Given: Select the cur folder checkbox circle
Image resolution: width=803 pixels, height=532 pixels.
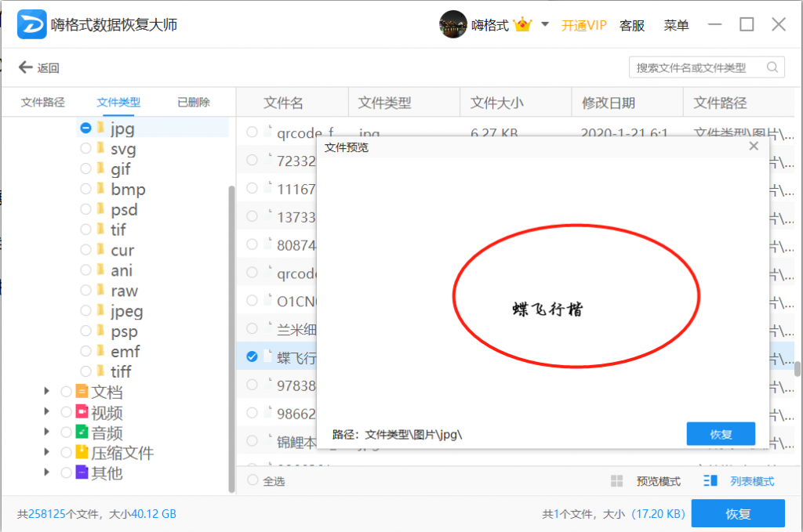Looking at the screenshot, I should pos(85,249).
